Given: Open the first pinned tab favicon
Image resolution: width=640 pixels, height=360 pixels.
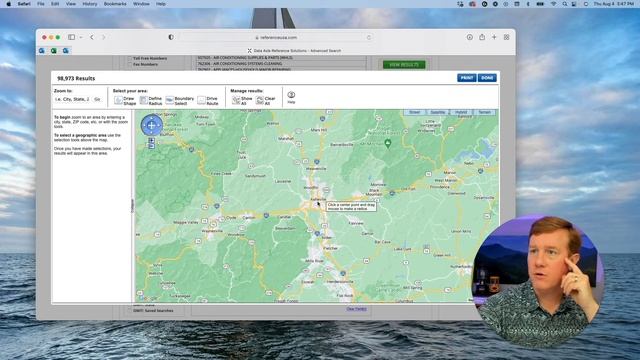Looking at the screenshot, I should [x=42, y=51].
